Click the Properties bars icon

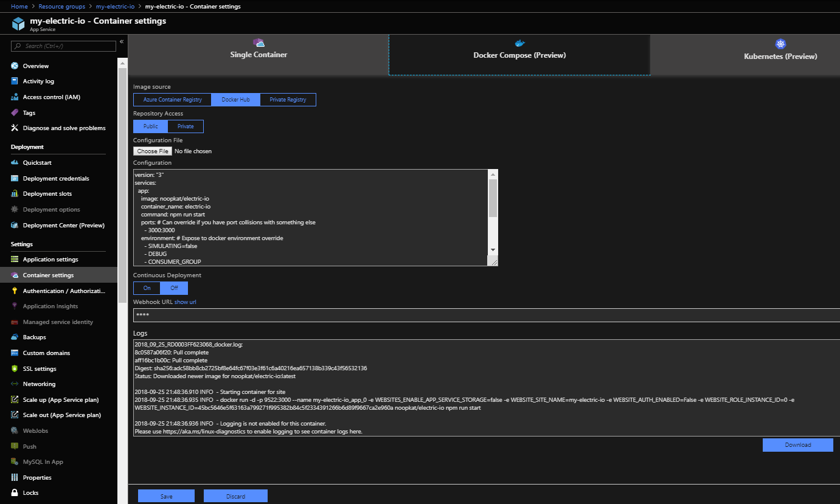(15, 478)
